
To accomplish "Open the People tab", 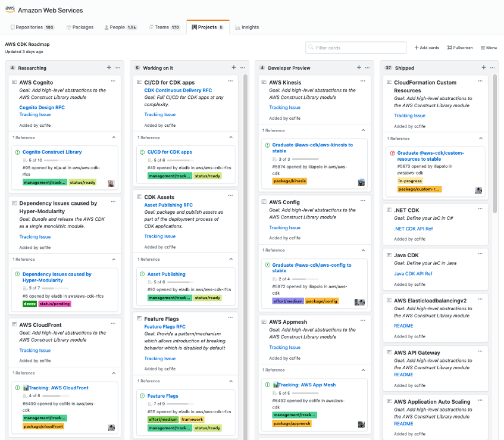I will (121, 27).
